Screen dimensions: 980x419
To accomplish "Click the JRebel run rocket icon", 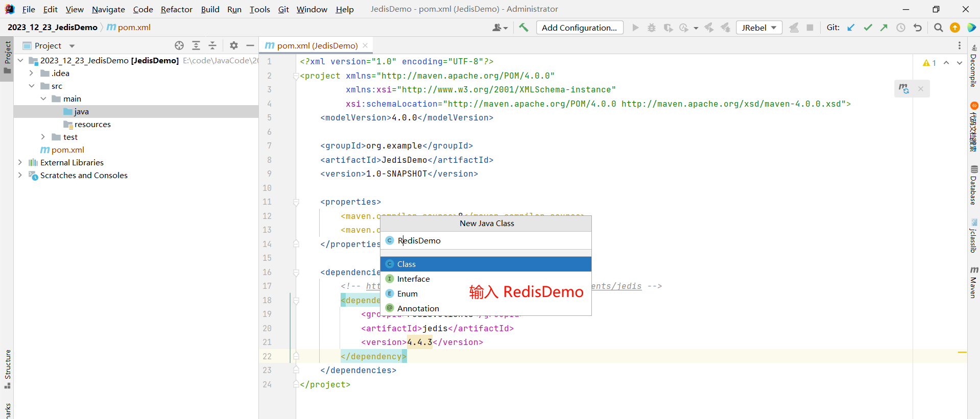I will pos(709,28).
